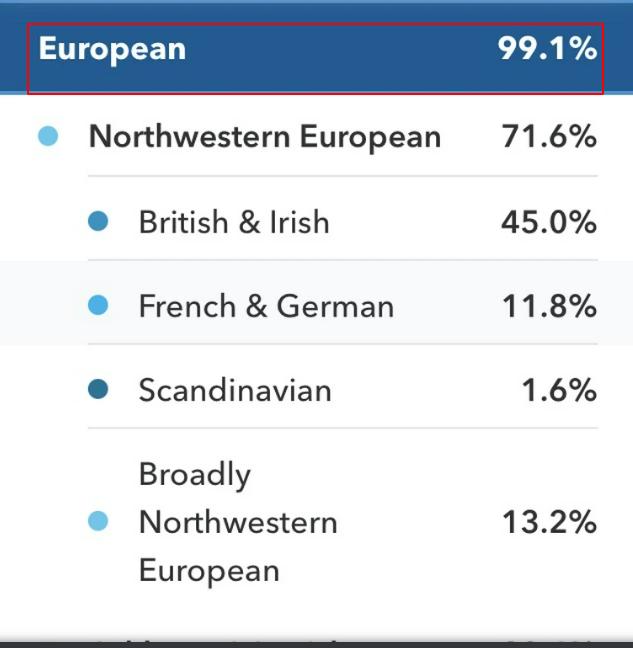Click the 11.8% French & German value
The height and width of the screenshot is (648, 633).
point(549,306)
